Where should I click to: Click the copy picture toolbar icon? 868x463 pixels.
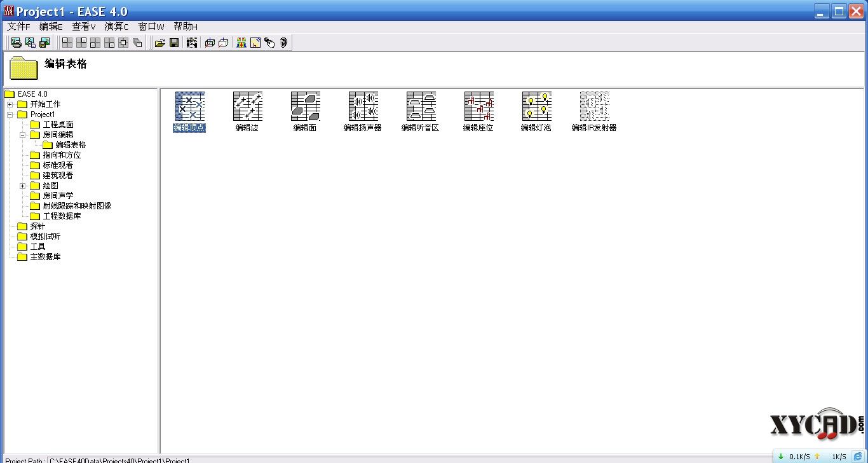pos(31,43)
